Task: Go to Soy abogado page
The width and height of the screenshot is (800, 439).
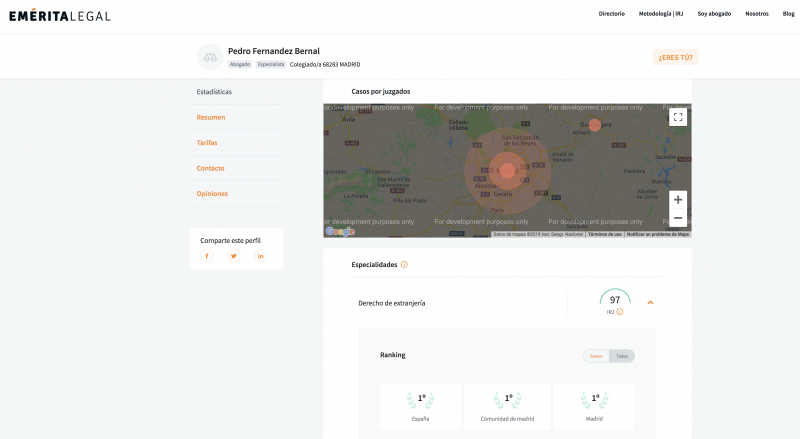Action: click(714, 14)
